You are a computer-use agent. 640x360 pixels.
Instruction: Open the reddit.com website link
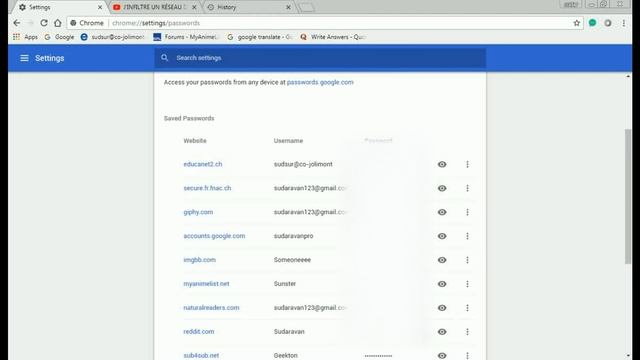point(199,332)
